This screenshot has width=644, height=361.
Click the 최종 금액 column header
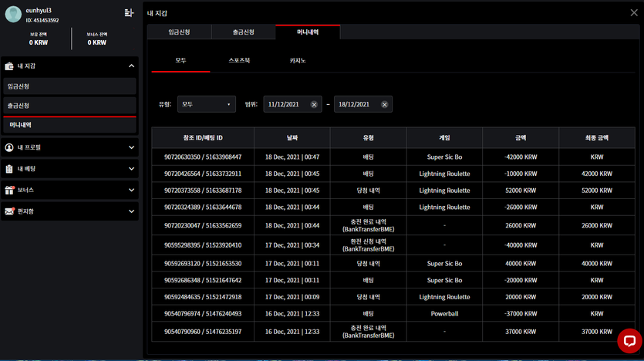[597, 138]
